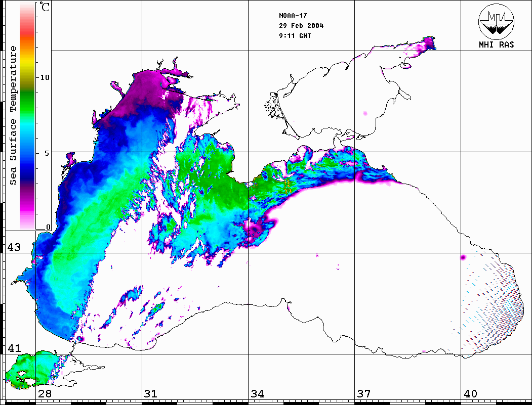Click longitude label '40'
This screenshot has width=532, height=405.
[470, 393]
